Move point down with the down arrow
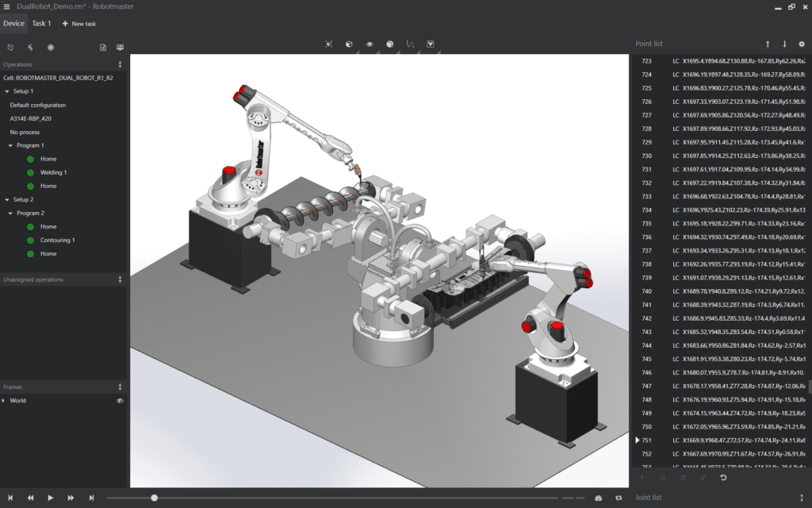Image resolution: width=812 pixels, height=508 pixels. point(784,44)
